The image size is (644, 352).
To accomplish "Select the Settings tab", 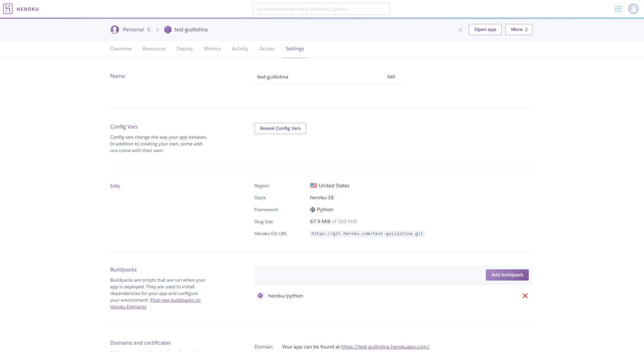I will point(295,49).
